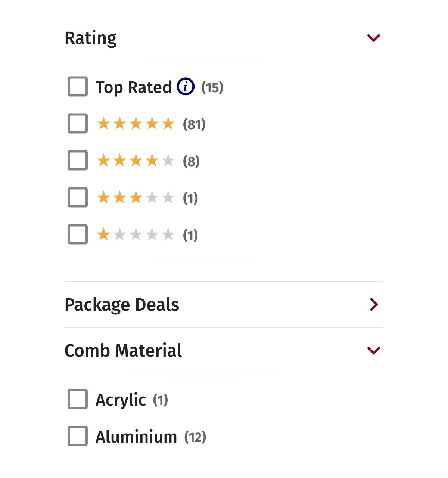Expand Package Deals with the right chevron
Screen dimensions: 448x478
coord(374,304)
